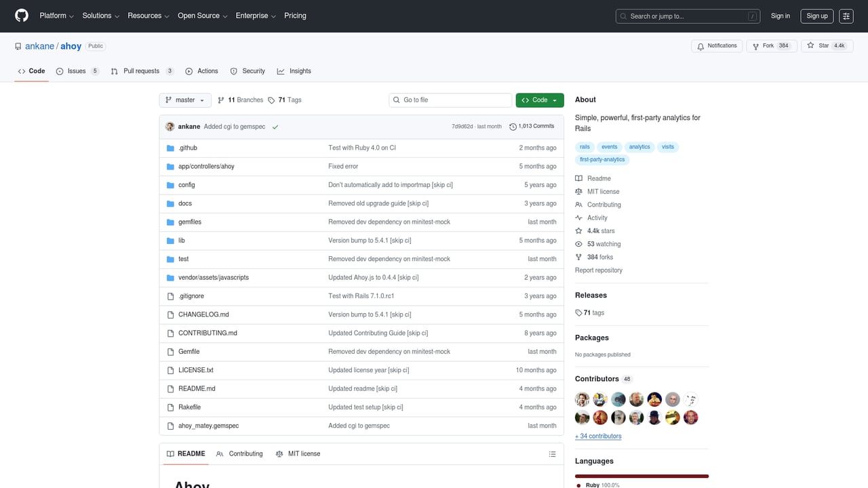Open the top-right accessibility settings icon
Image resolution: width=868 pixels, height=488 pixels.
pyautogui.click(x=846, y=16)
